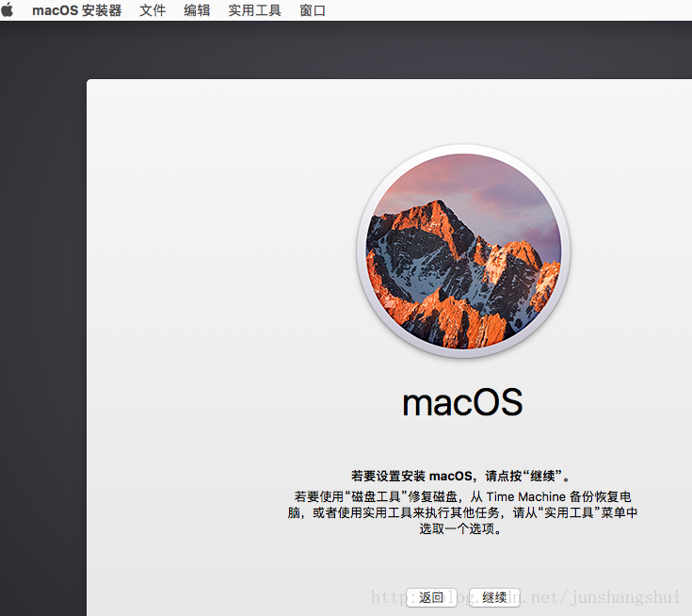Click the 返回 button
The width and height of the screenshot is (692, 616).
pos(431,597)
